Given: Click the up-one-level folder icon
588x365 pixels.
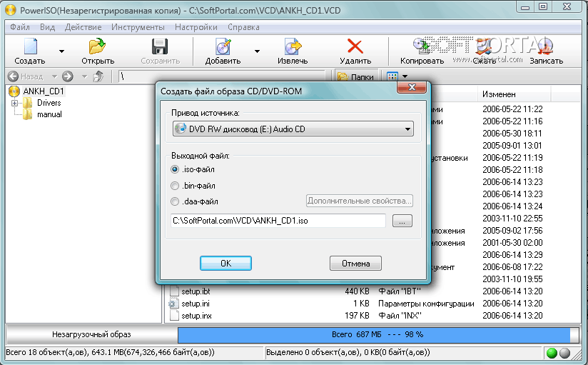Looking at the screenshot, I should pyautogui.click(x=98, y=76).
